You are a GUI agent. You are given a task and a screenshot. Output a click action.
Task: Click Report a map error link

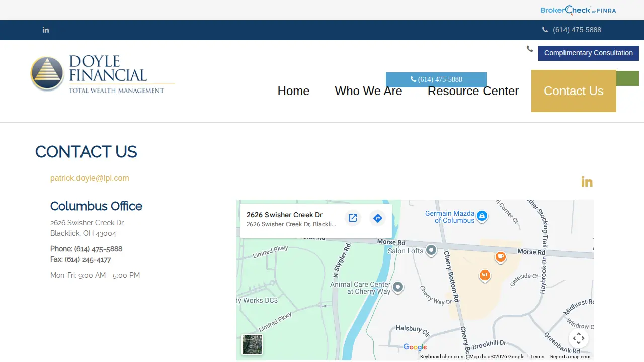(x=571, y=357)
